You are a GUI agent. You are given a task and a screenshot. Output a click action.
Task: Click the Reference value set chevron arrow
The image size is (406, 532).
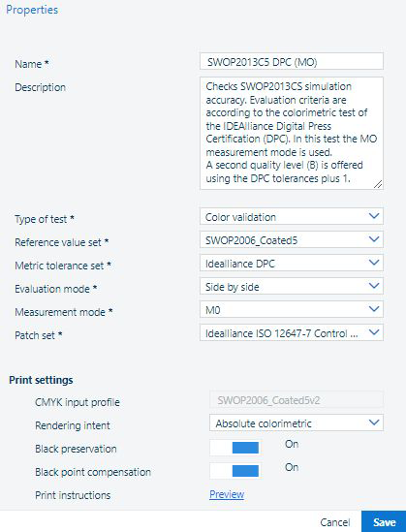pos(373,239)
